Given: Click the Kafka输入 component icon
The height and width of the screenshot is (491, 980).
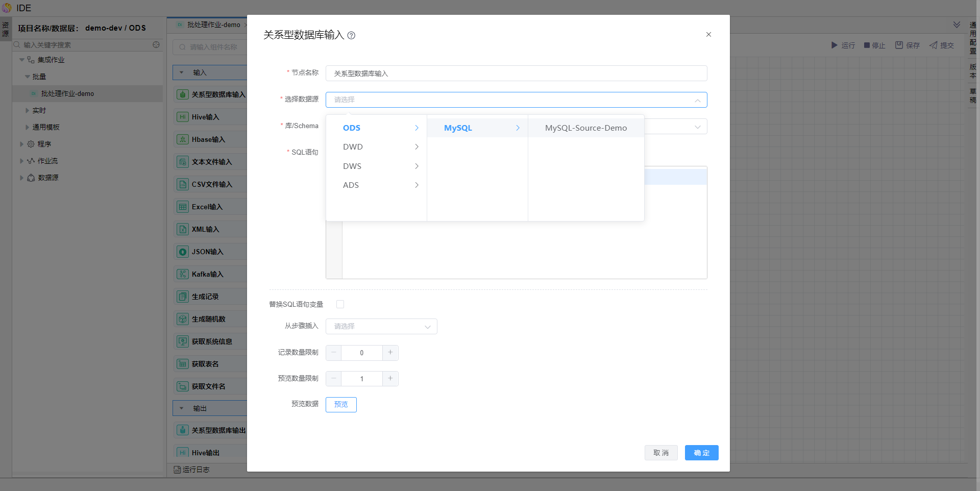Looking at the screenshot, I should [x=182, y=274].
